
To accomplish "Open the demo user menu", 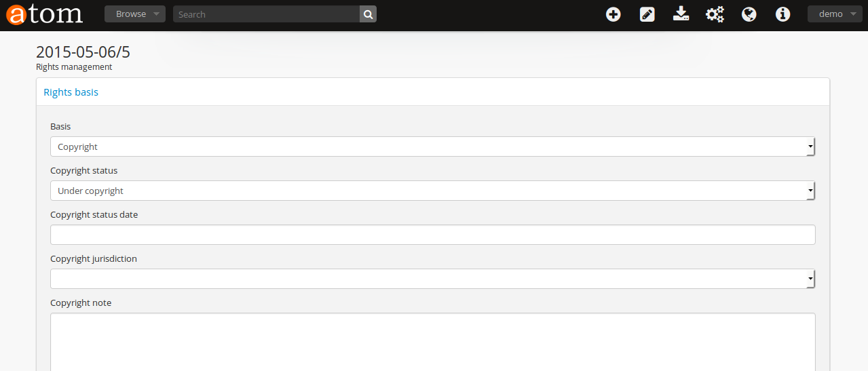I will (x=835, y=14).
